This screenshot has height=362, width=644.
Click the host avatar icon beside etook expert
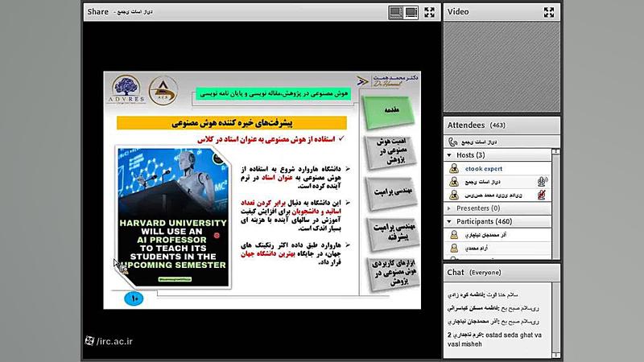454,168
